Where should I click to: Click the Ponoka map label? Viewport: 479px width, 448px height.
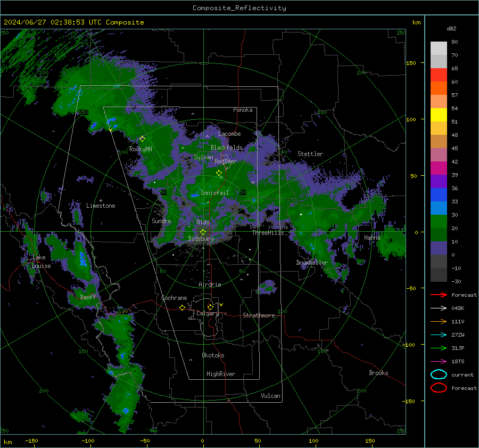point(243,110)
